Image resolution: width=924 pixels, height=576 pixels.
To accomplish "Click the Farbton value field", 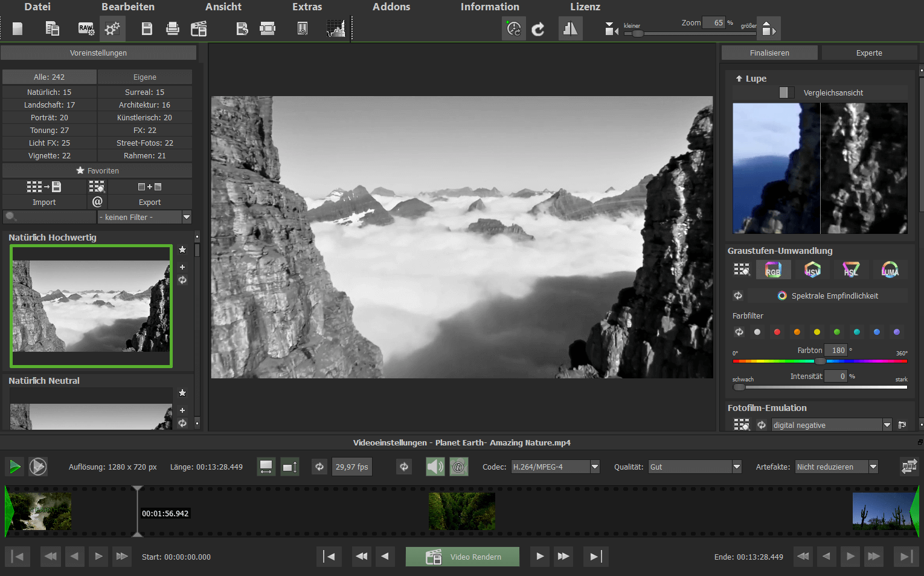I will [836, 350].
